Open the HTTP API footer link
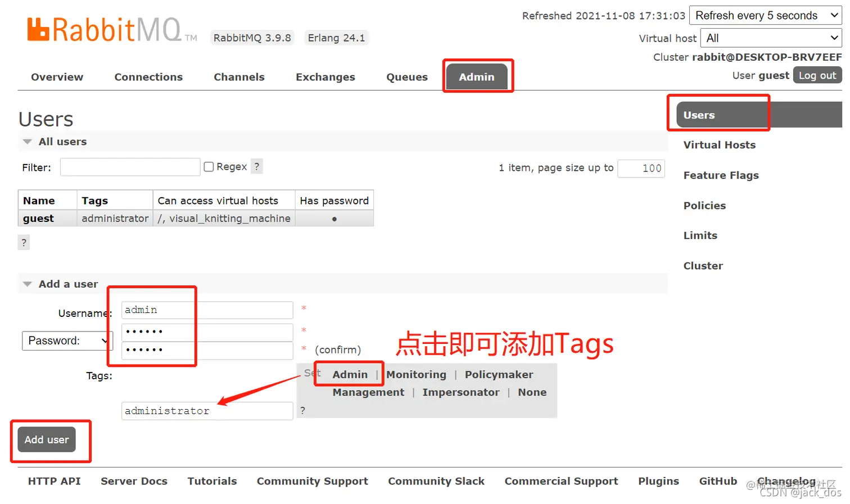This screenshot has height=504, width=850. tap(54, 481)
